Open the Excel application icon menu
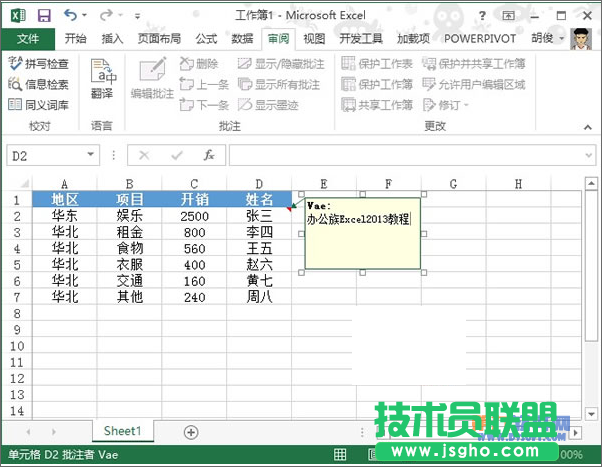The image size is (602, 467). 18,15
